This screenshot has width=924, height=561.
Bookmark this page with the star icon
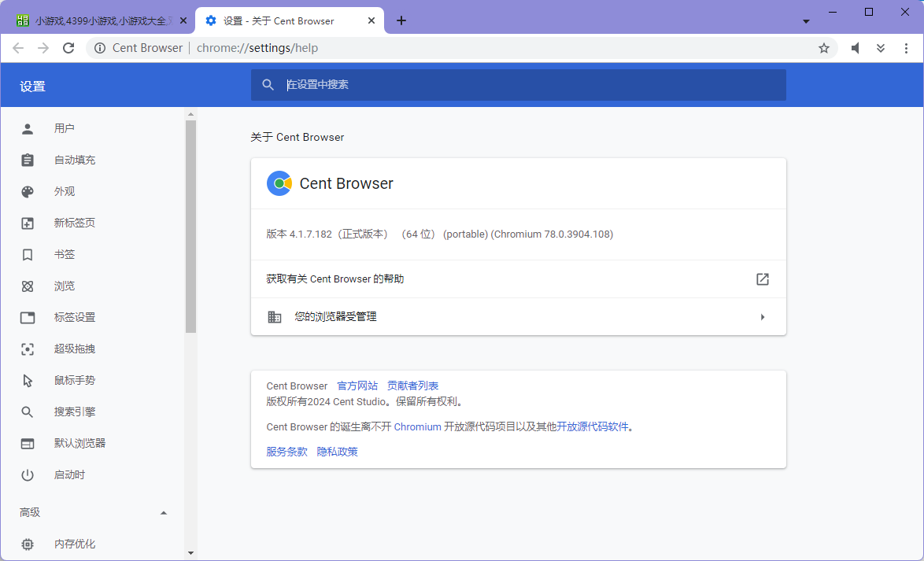(x=824, y=48)
